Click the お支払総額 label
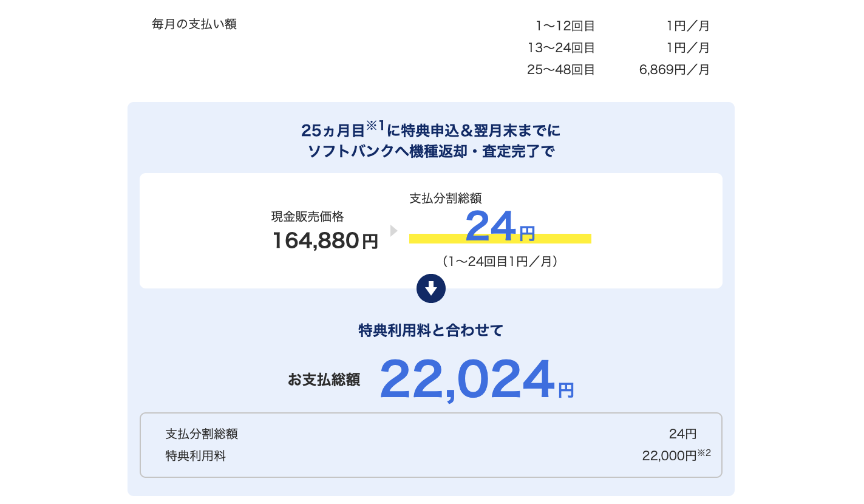This screenshot has width=864, height=504. click(x=324, y=380)
